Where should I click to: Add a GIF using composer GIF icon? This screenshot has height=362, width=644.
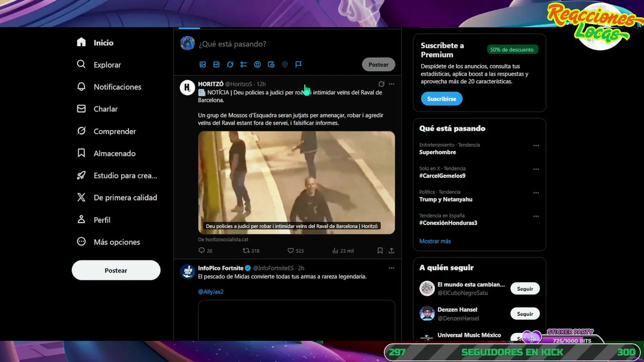pyautogui.click(x=216, y=64)
